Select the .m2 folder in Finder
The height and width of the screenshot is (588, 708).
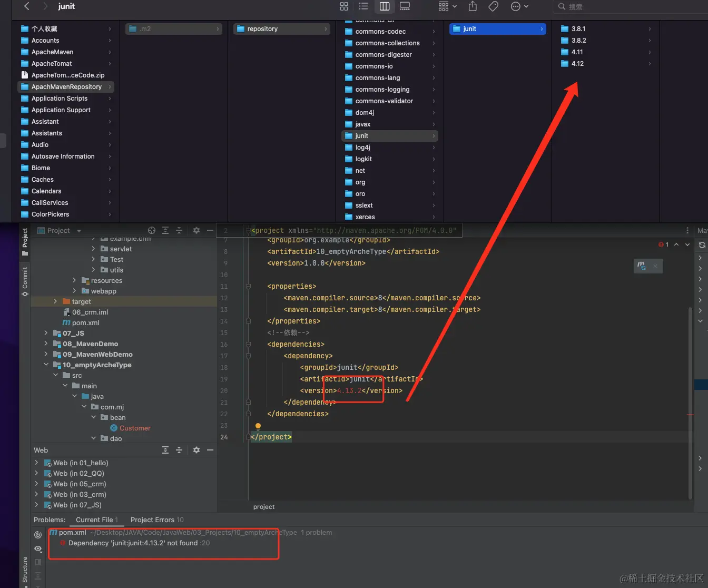pyautogui.click(x=174, y=29)
